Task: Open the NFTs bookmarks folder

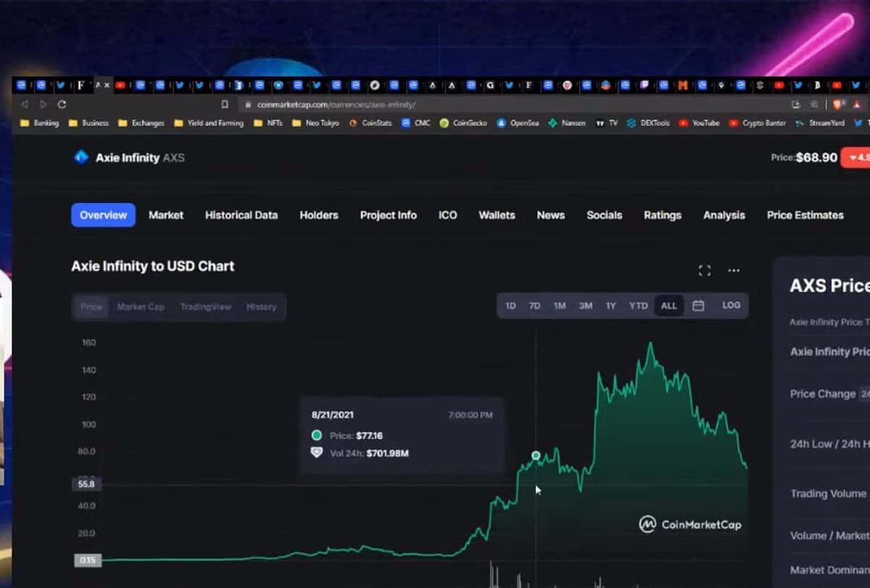Action: coord(268,123)
